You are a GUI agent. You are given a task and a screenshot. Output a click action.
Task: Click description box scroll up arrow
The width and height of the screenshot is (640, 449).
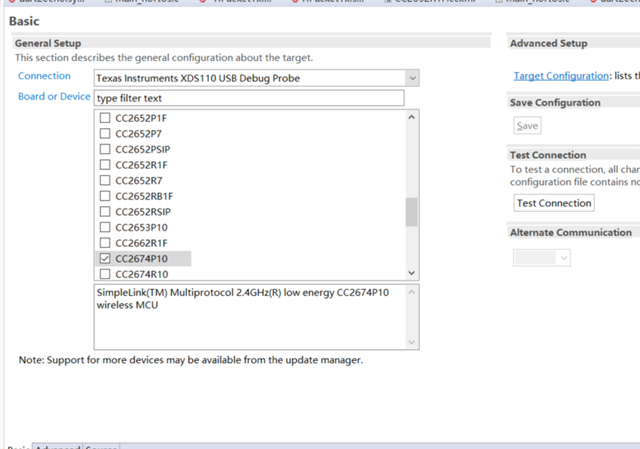(x=411, y=292)
